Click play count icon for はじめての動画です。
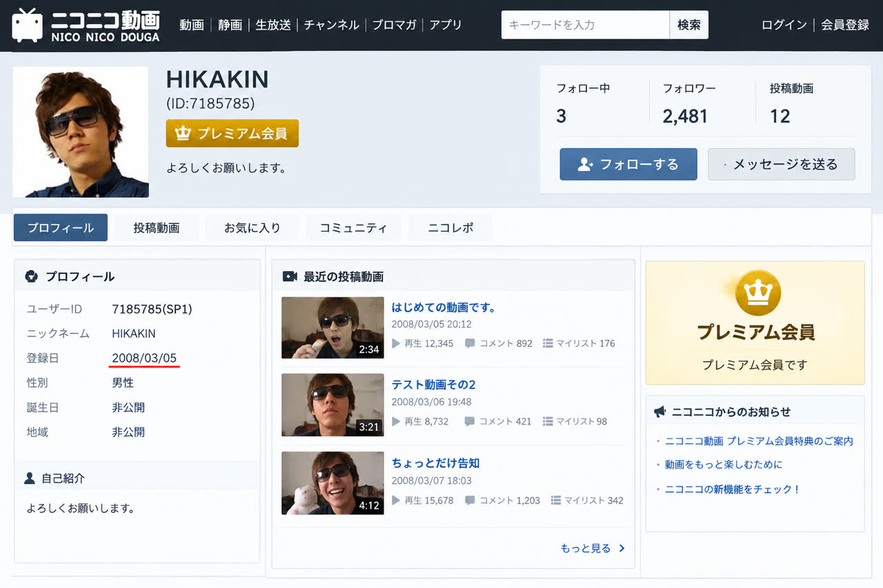The image size is (883, 588). click(x=396, y=343)
